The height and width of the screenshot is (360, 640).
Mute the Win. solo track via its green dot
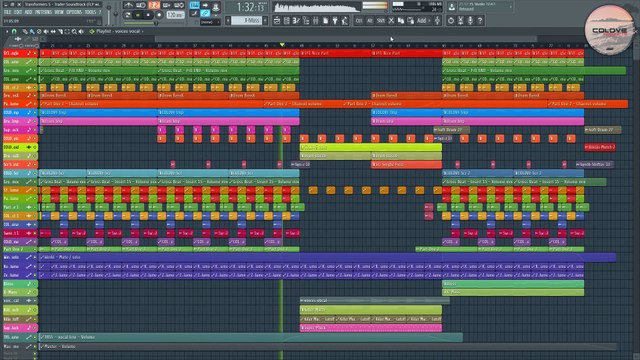35,258
